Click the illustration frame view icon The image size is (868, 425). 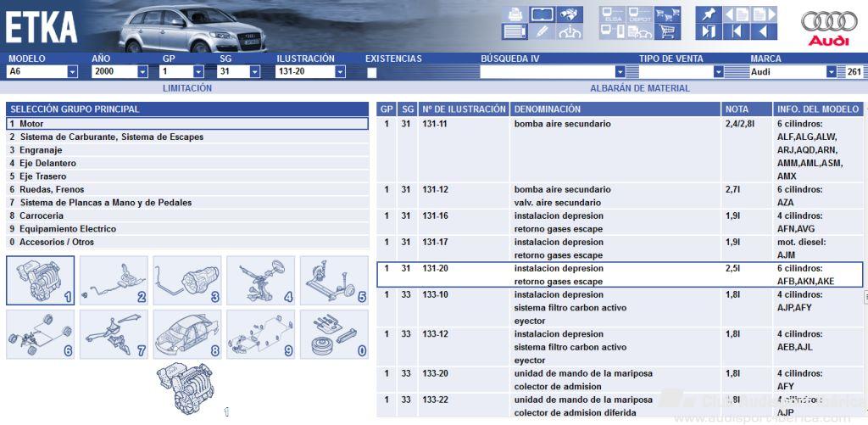[542, 14]
